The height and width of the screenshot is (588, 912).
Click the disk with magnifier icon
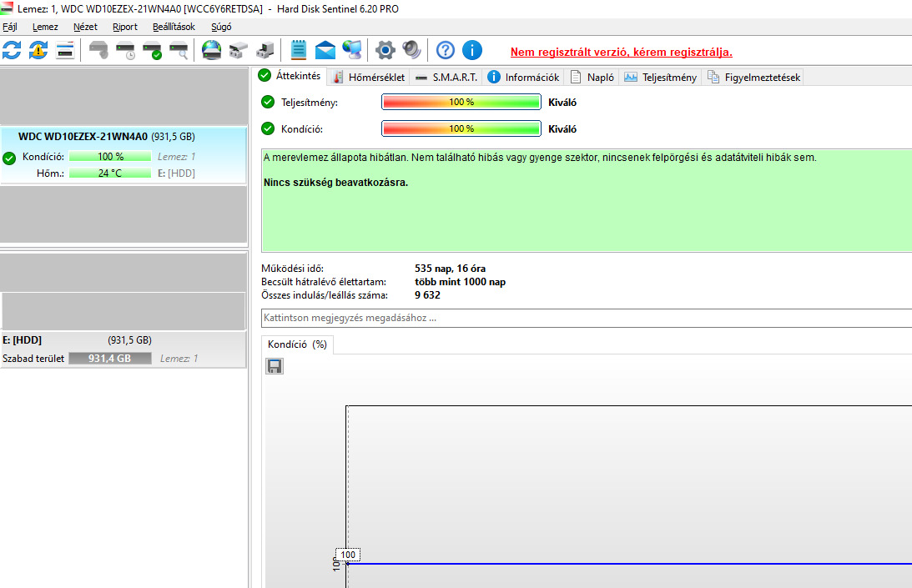[179, 51]
